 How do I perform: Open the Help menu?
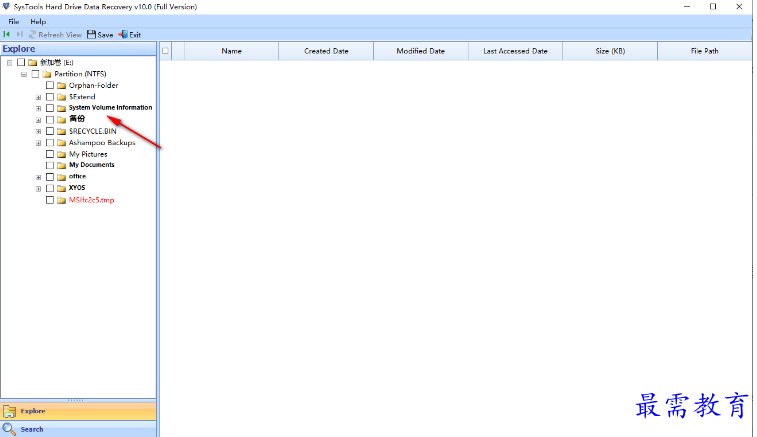[x=38, y=21]
